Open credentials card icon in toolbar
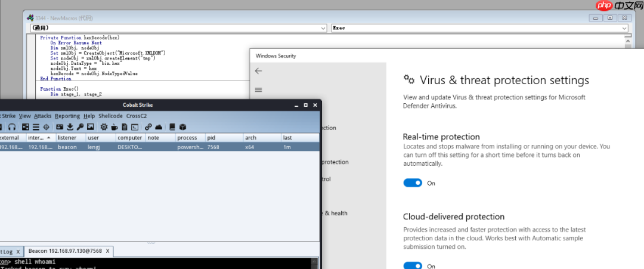 click(60, 127)
